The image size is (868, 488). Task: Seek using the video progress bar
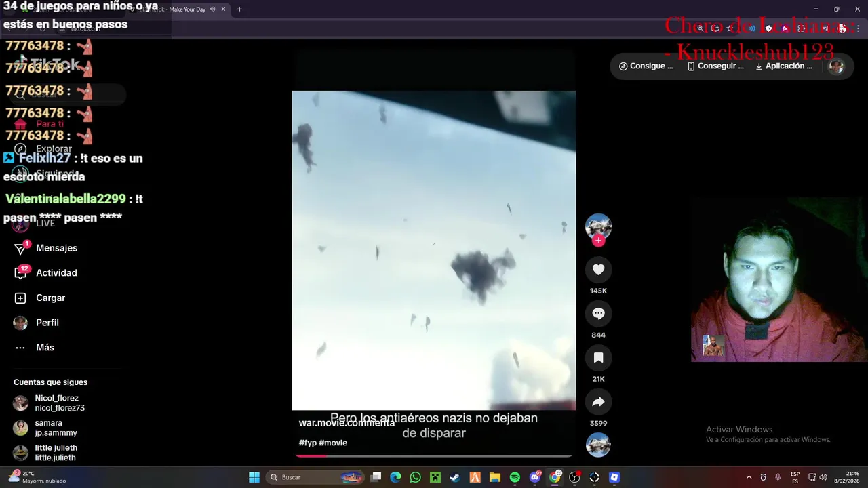(433, 455)
